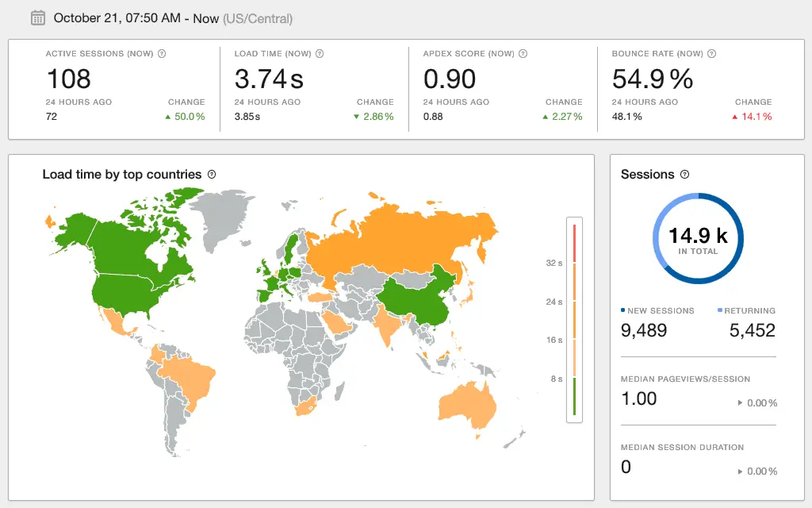Click the 14.9 k sessions donut chart
The image size is (812, 508).
point(698,238)
